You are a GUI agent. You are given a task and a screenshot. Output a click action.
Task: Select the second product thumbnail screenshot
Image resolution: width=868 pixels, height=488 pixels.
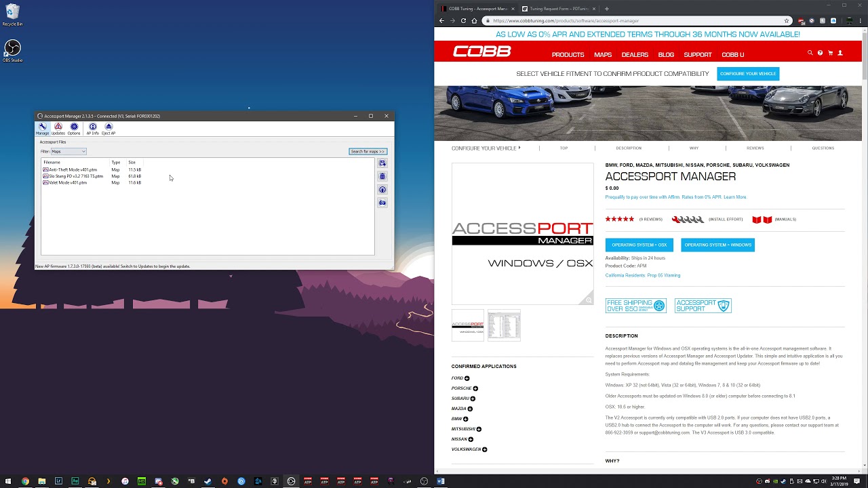[x=504, y=325]
